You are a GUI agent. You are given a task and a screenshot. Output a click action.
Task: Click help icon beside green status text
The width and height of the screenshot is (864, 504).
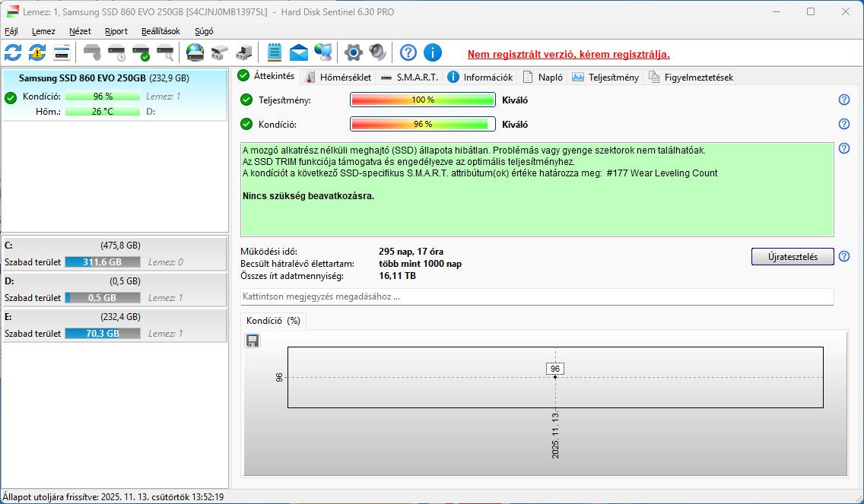843,148
